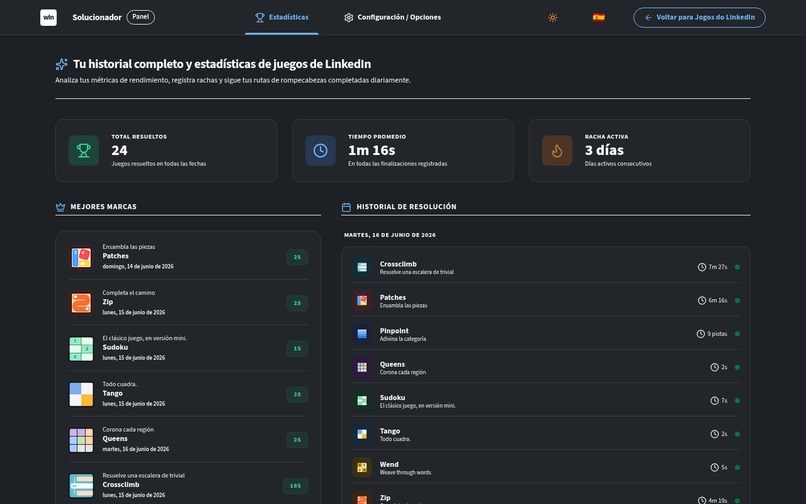The height and width of the screenshot is (504, 806).
Task: Click '1m 16s' average time value
Action: click(372, 150)
